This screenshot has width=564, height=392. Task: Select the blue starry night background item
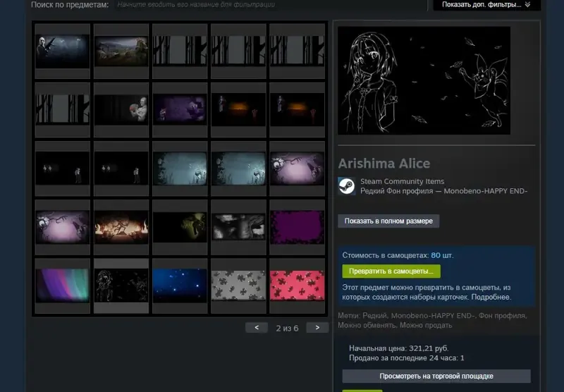coord(180,286)
